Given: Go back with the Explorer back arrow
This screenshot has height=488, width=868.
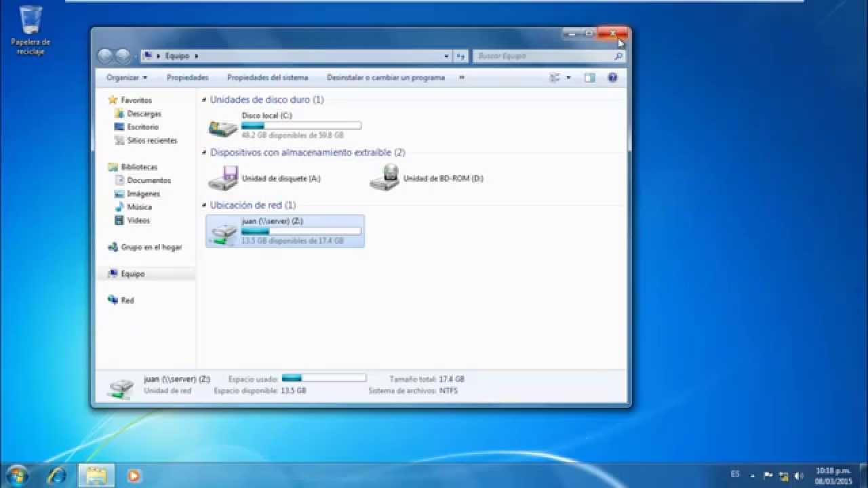Looking at the screenshot, I should tap(105, 56).
